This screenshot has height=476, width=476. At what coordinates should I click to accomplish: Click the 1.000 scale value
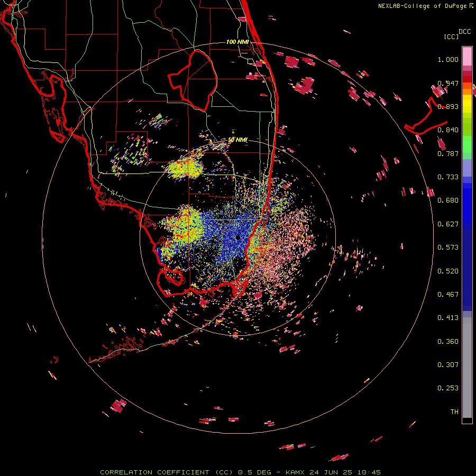click(x=448, y=59)
